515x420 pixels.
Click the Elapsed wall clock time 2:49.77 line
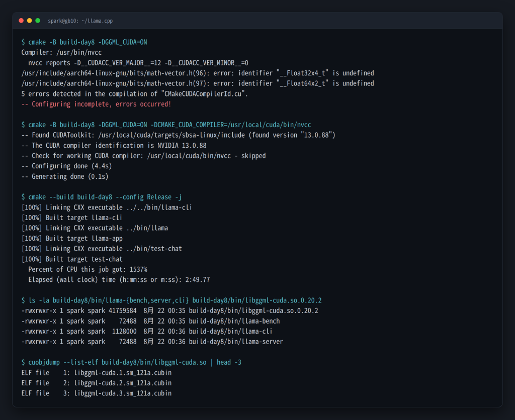pyautogui.click(x=119, y=280)
